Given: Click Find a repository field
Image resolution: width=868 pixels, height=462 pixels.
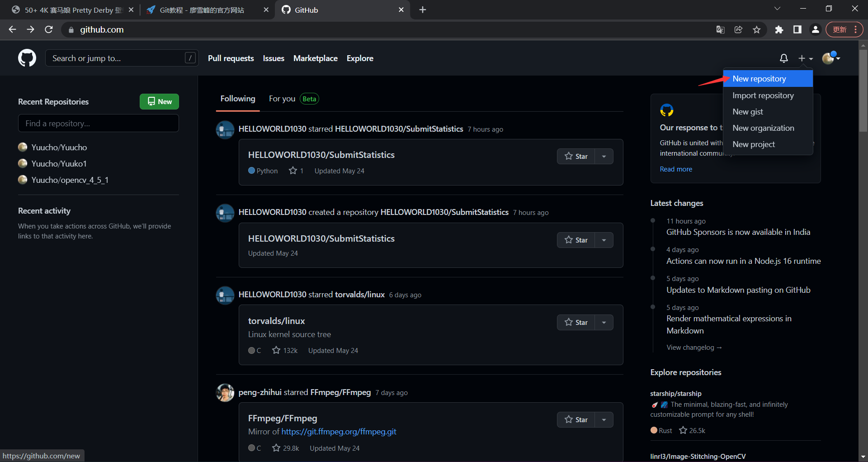Looking at the screenshot, I should (99, 123).
